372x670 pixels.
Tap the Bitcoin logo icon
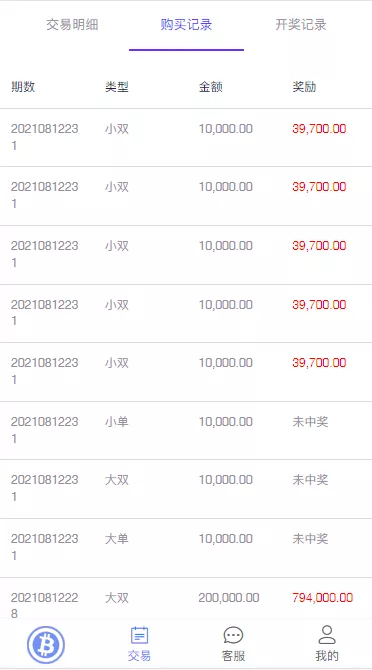pos(46,645)
